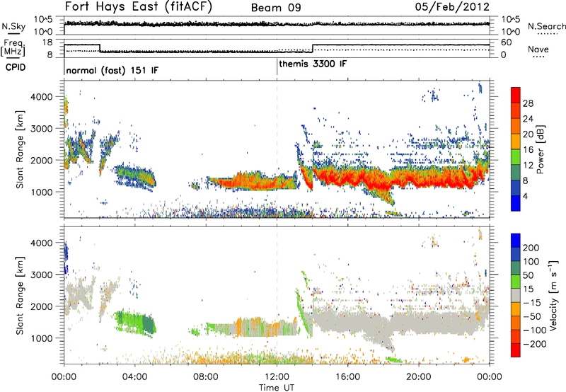Image resolution: width=566 pixels, height=392 pixels.
Task: Pick gray velocity segment between 15 and -15
Action: (x=516, y=295)
